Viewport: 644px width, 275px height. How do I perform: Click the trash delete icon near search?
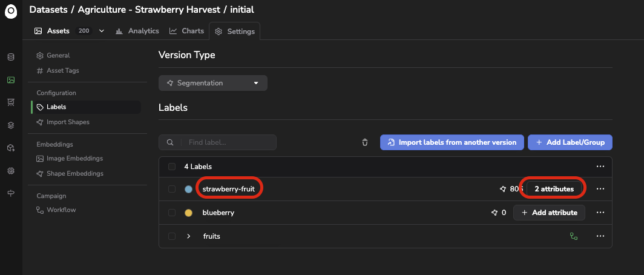pyautogui.click(x=365, y=142)
